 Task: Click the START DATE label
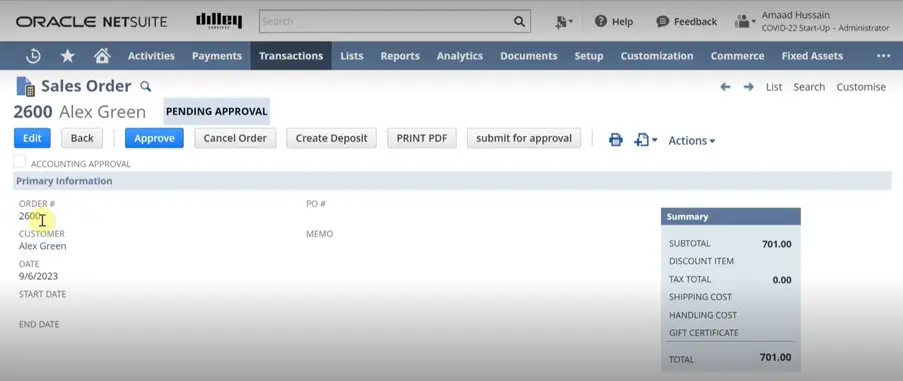point(43,294)
